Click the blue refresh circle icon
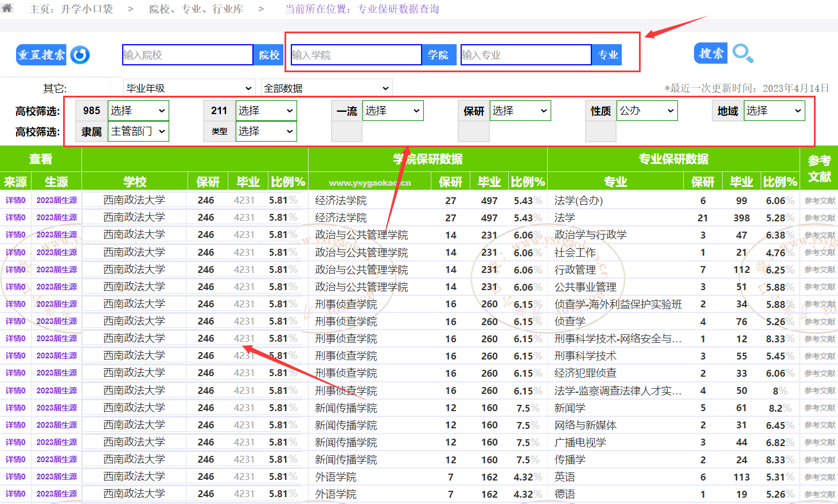 (80, 55)
